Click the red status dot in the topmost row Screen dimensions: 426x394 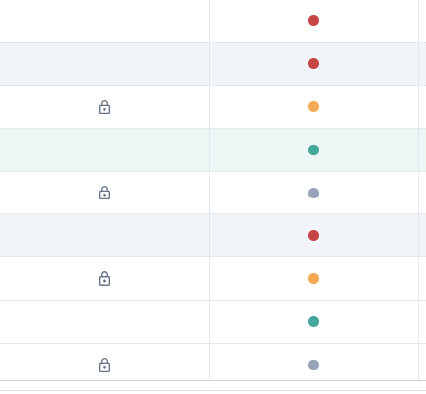click(313, 20)
